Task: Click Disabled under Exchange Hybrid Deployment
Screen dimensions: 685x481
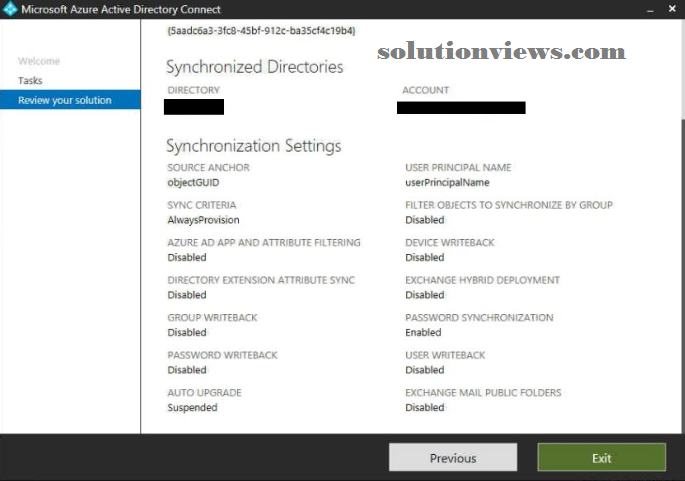Action: point(425,295)
